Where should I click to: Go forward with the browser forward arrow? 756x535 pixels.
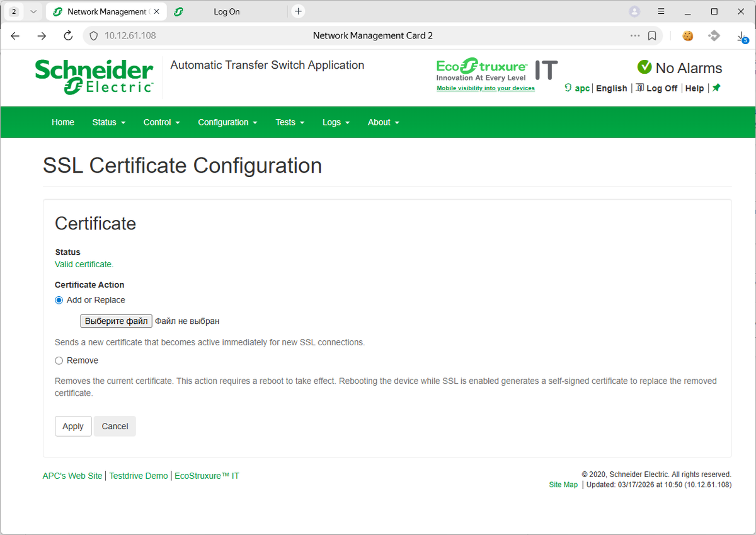(x=42, y=36)
